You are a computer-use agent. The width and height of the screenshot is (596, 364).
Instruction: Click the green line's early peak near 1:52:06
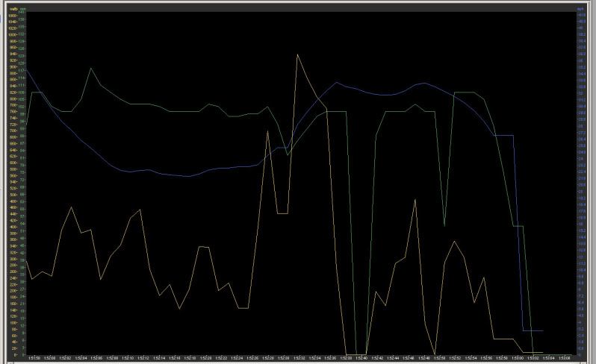coord(91,69)
